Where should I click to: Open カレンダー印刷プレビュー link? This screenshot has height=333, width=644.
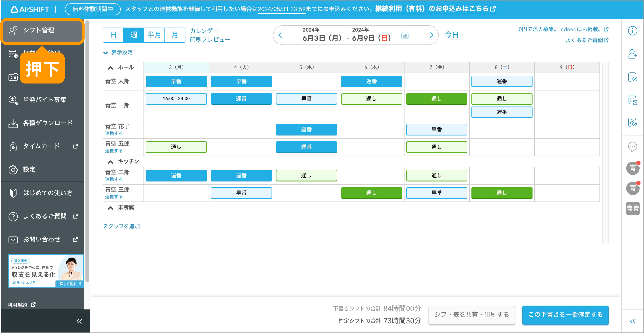click(x=210, y=35)
